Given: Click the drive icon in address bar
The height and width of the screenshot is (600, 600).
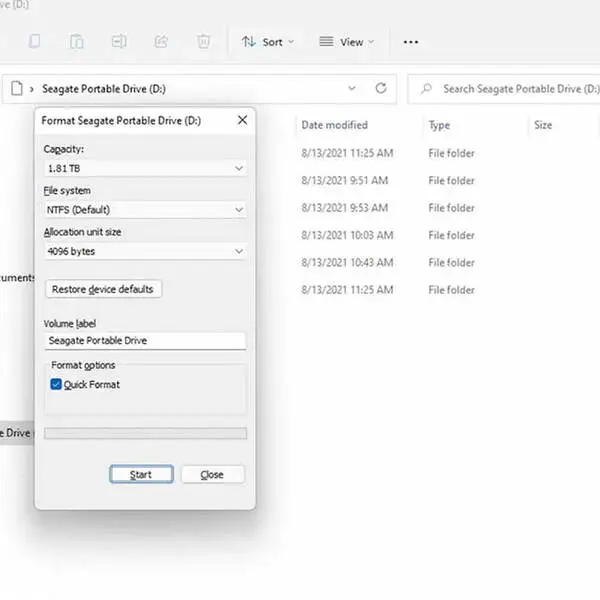Looking at the screenshot, I should 16,89.
